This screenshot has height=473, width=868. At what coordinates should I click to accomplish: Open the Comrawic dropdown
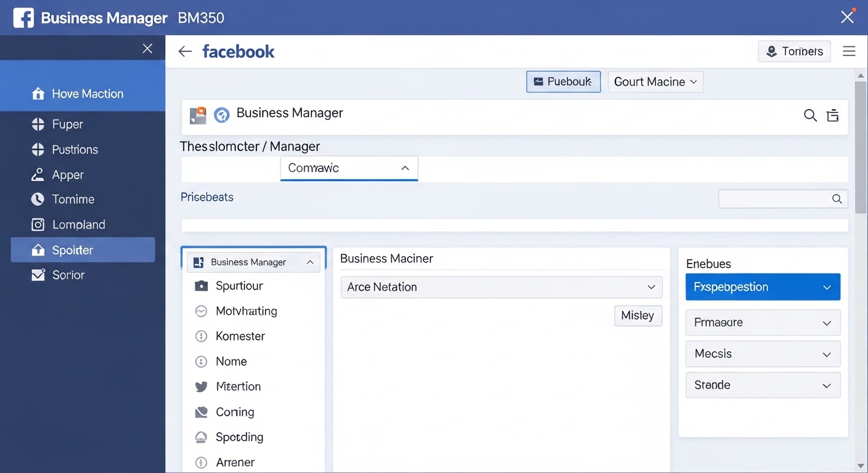point(349,168)
